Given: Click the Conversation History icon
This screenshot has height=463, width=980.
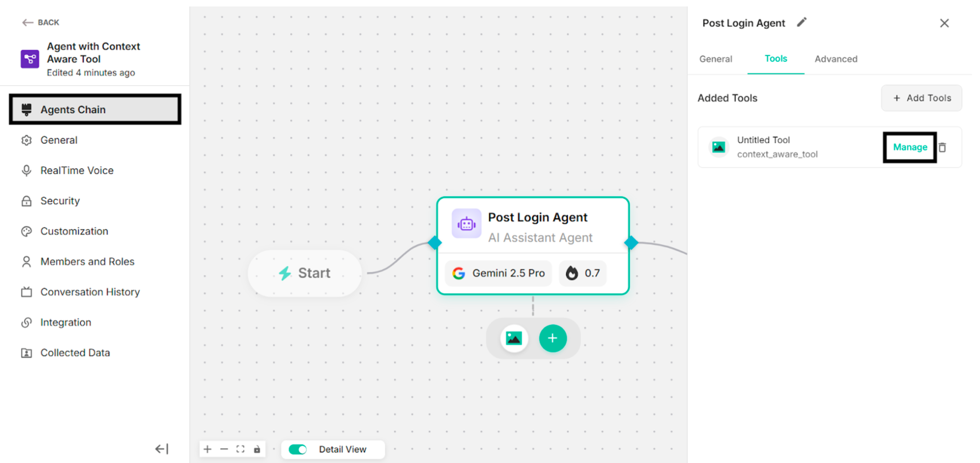Looking at the screenshot, I should [x=26, y=292].
